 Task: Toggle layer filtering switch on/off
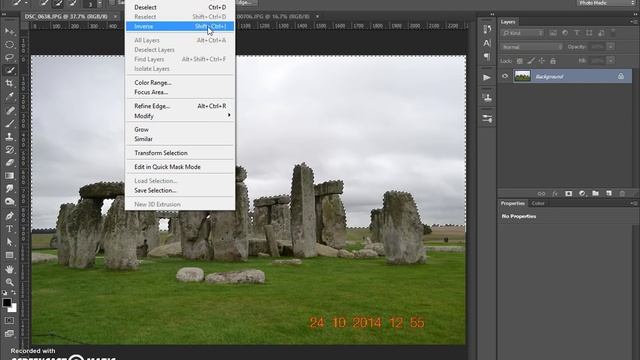[613, 32]
